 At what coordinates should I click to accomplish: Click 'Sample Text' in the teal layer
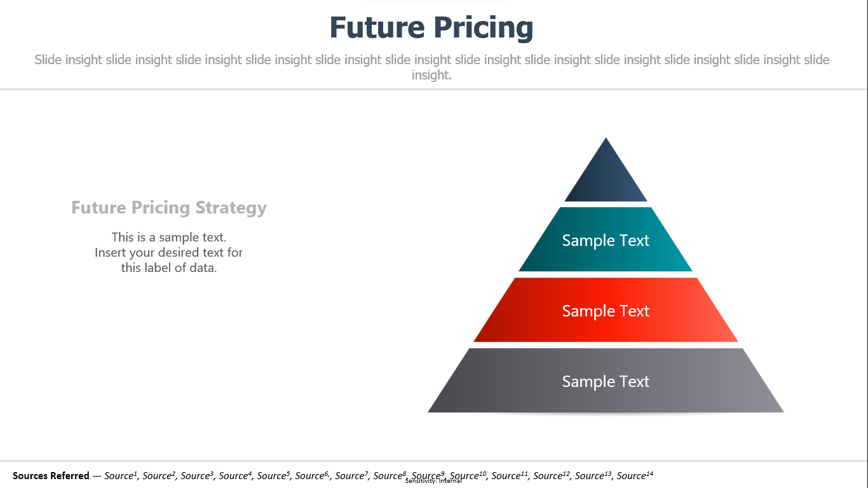[606, 240]
